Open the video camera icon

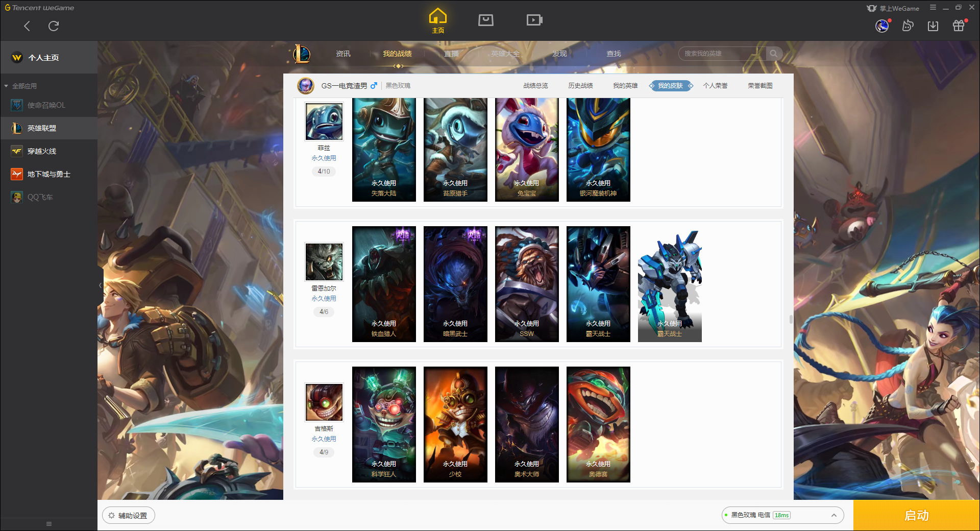pos(534,20)
